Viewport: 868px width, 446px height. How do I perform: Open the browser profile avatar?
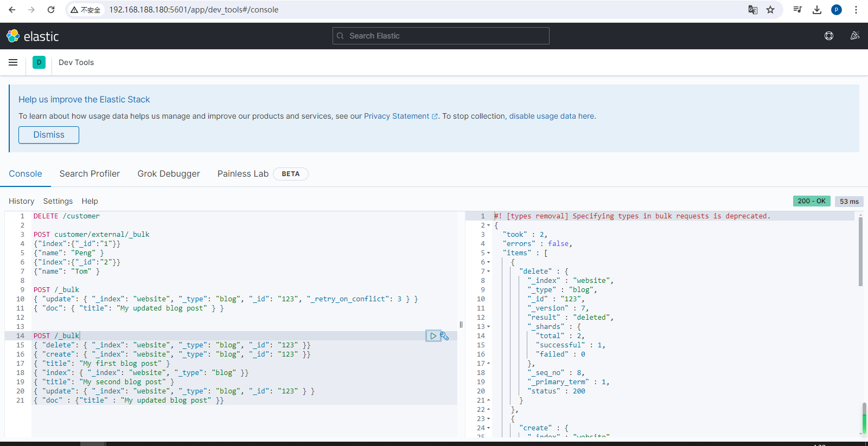click(x=837, y=10)
